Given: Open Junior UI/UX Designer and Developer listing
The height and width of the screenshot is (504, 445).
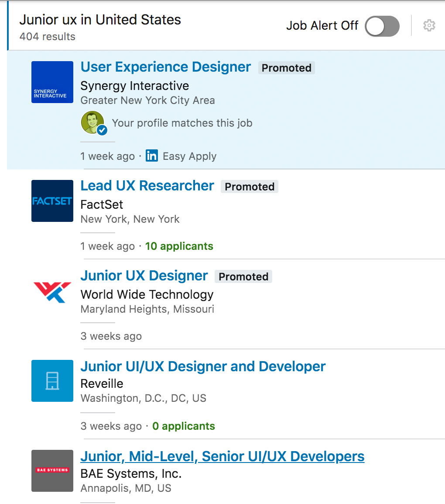Looking at the screenshot, I should [203, 366].
